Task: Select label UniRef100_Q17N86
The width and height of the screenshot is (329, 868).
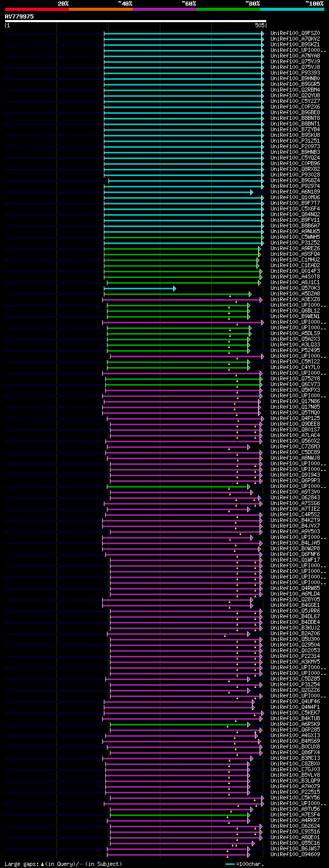Action: click(295, 401)
